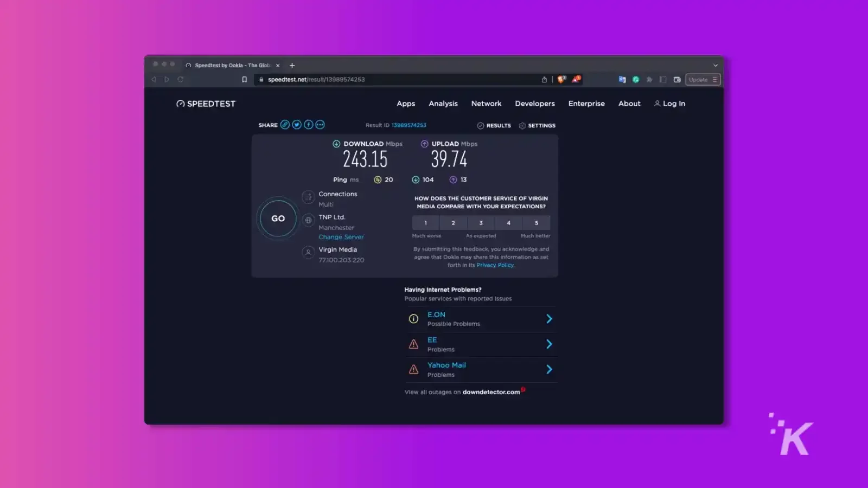Click the share page icon in address bar
The height and width of the screenshot is (488, 868).
click(544, 79)
